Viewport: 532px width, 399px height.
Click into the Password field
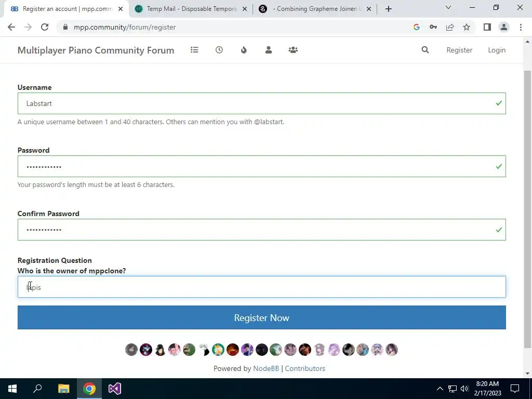[262, 166]
